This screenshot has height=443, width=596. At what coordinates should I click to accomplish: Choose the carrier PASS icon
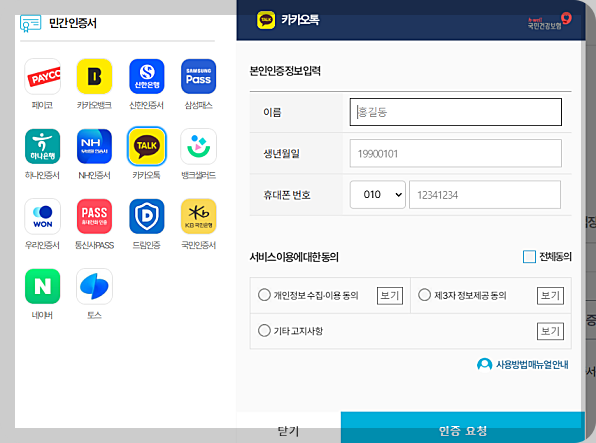[94, 216]
